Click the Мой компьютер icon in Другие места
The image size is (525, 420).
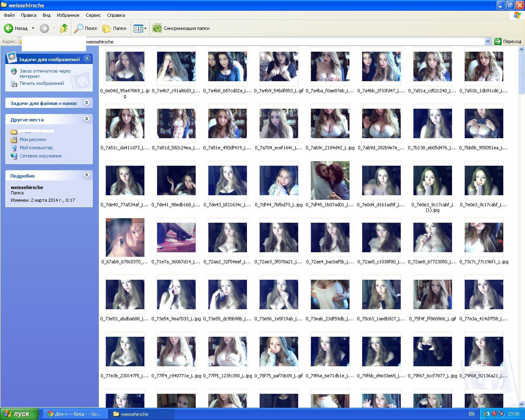coord(14,148)
